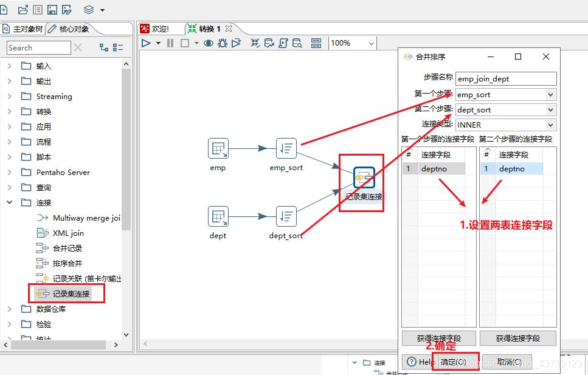Image resolution: width=588 pixels, height=375 pixels.
Task: Clear the search with X icon
Action: click(x=78, y=47)
